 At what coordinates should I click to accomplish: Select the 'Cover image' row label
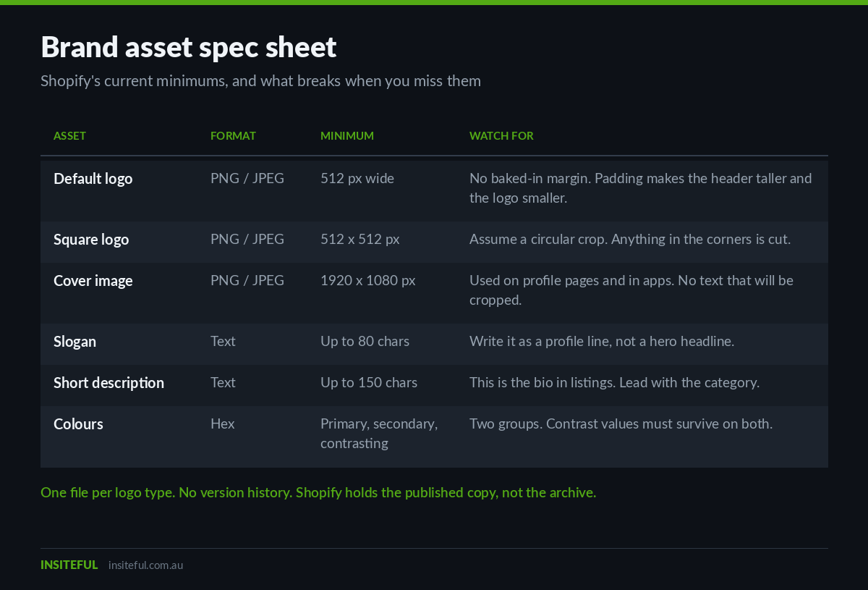[93, 280]
